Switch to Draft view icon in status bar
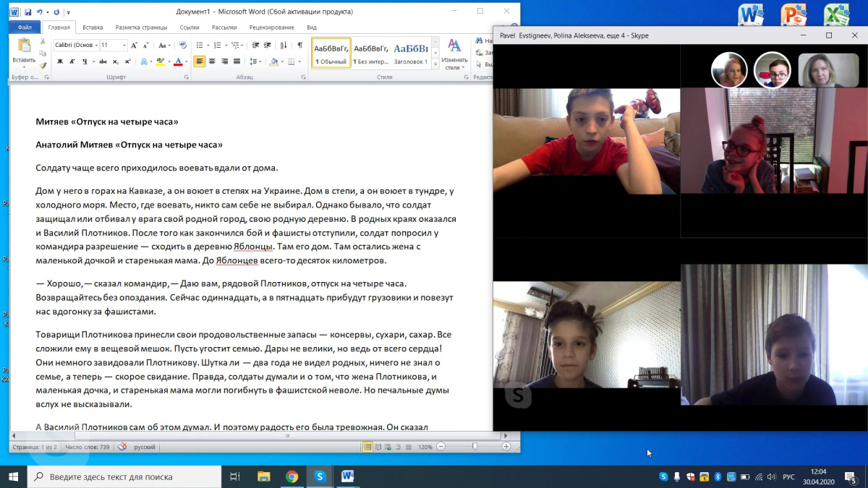The width and height of the screenshot is (868, 488). pos(408,447)
